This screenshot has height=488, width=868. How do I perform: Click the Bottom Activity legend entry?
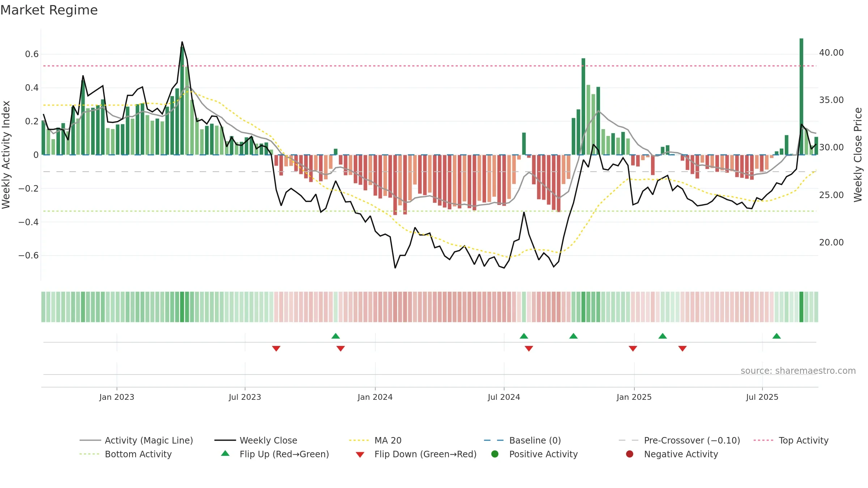coord(125,454)
